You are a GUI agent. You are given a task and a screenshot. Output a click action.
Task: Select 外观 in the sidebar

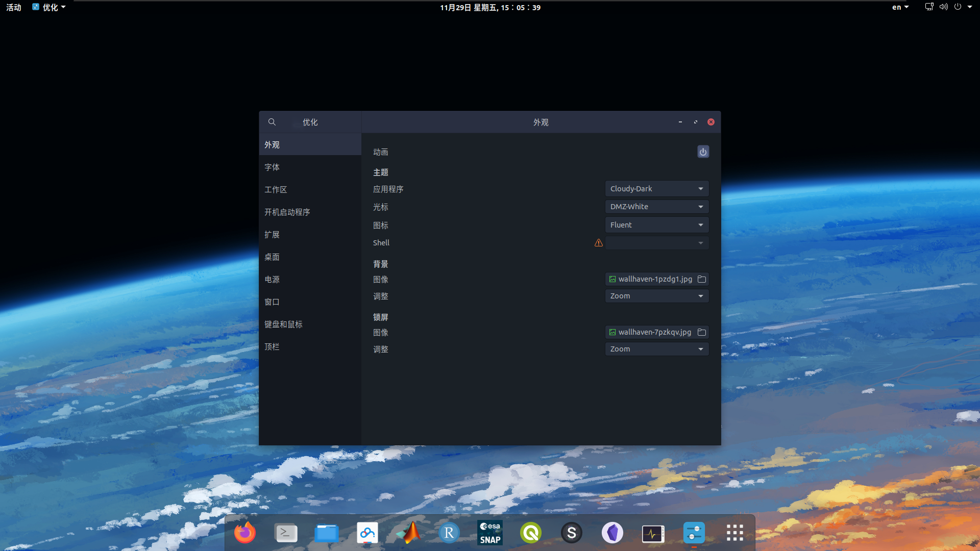(x=310, y=145)
